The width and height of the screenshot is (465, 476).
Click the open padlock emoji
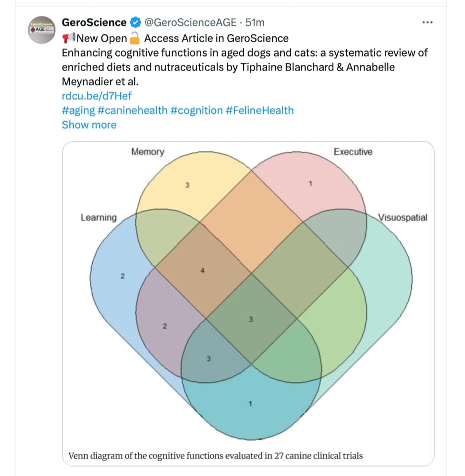tap(135, 38)
